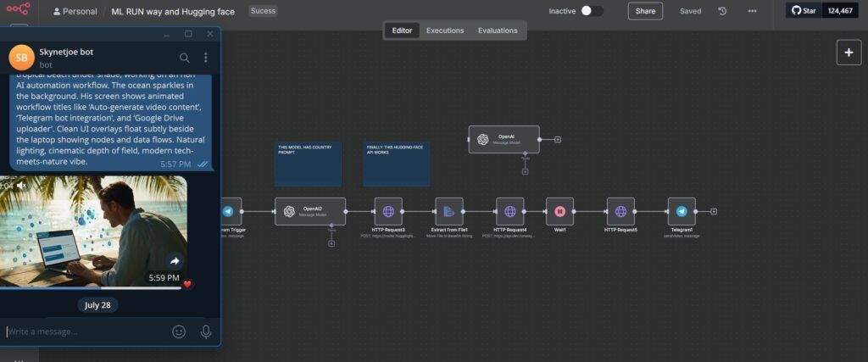The image size is (868, 362).
Task: Open Telegram chat three-dot menu
Action: 205,58
